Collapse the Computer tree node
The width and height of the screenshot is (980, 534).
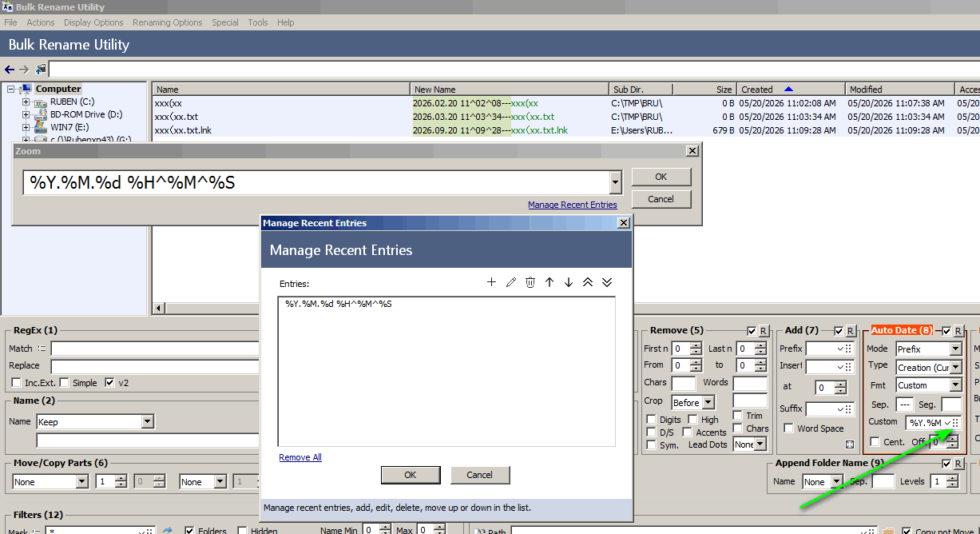[x=11, y=89]
